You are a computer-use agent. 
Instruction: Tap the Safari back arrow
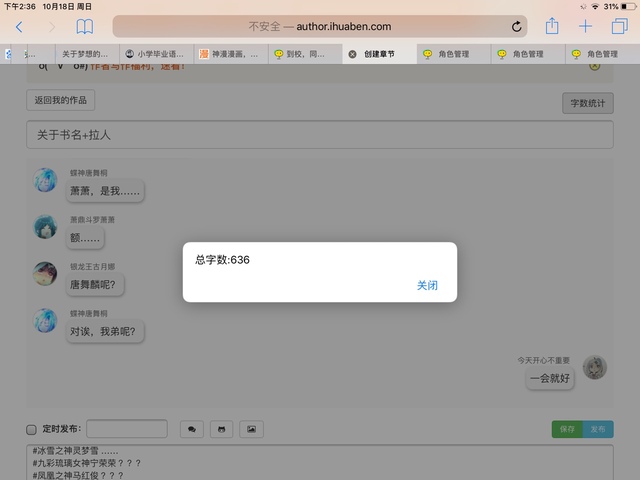tap(19, 27)
